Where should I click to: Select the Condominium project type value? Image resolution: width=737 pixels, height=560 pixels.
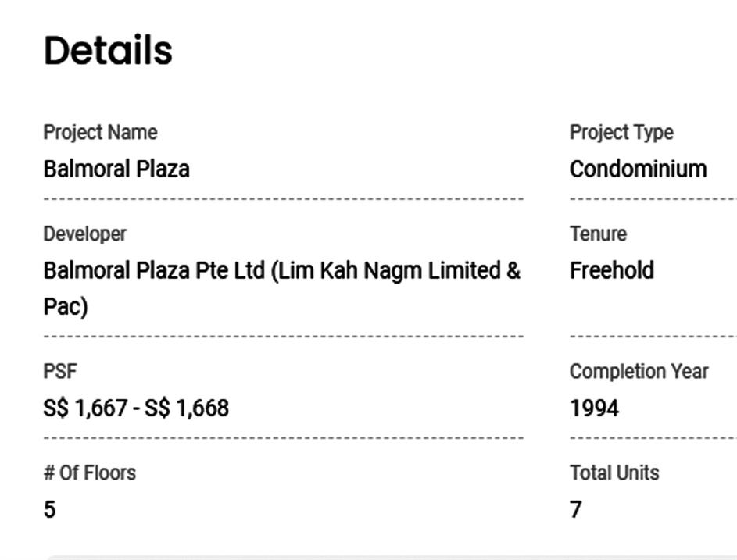coord(638,169)
